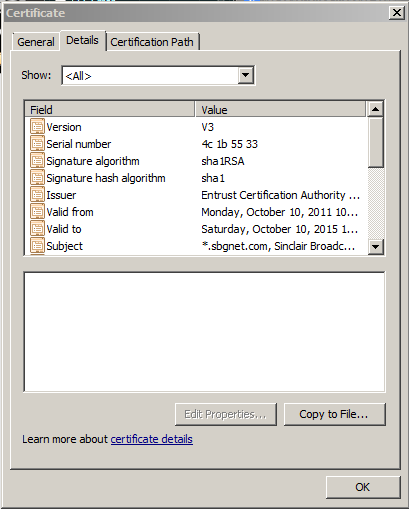Click the field list scroll down arrow
The width and height of the screenshot is (409, 509).
click(375, 247)
